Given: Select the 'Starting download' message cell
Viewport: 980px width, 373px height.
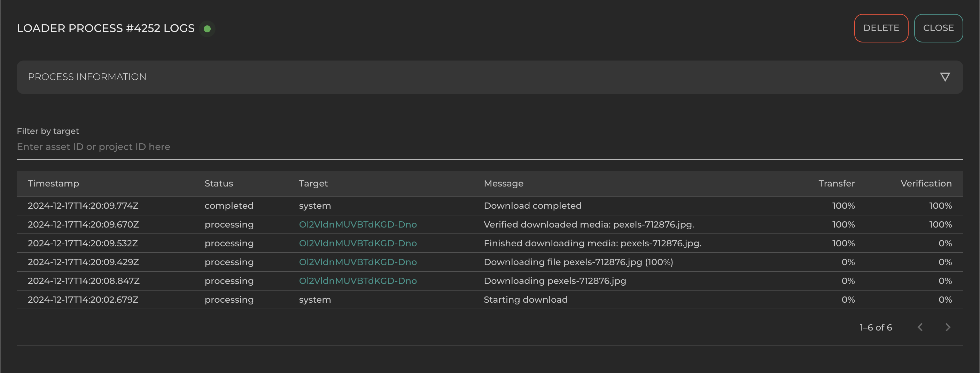Looking at the screenshot, I should pyautogui.click(x=526, y=300).
